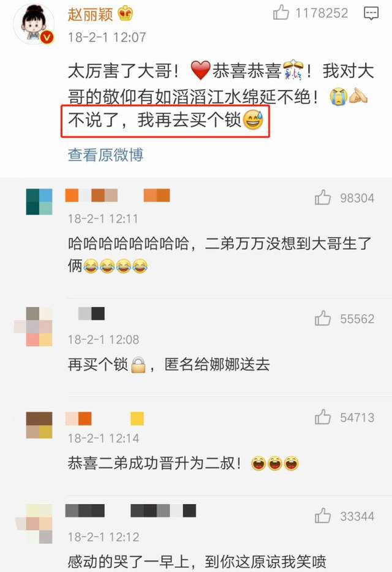
Task: Open the comment icon on the main post
Action: pyautogui.click(x=371, y=14)
